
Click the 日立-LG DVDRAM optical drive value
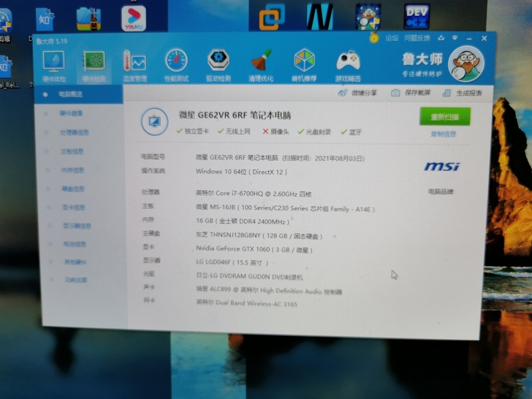pos(249,276)
